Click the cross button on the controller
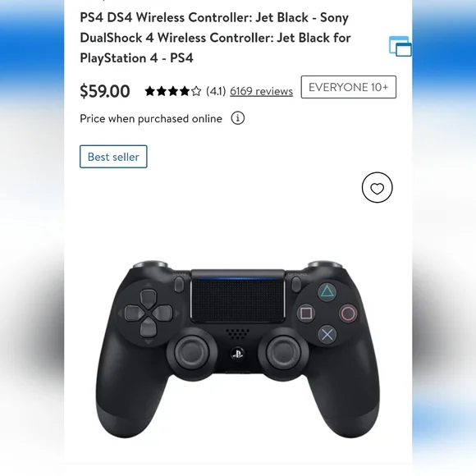This screenshot has width=476, height=476. tap(327, 335)
